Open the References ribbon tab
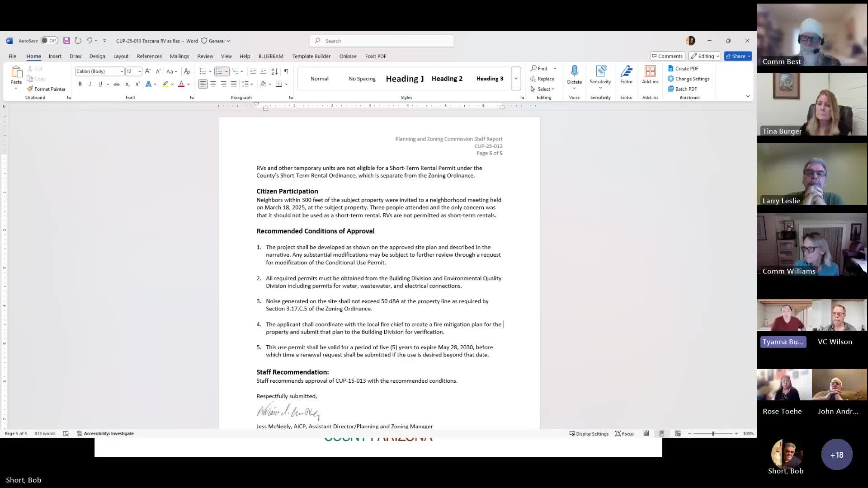 coord(149,56)
